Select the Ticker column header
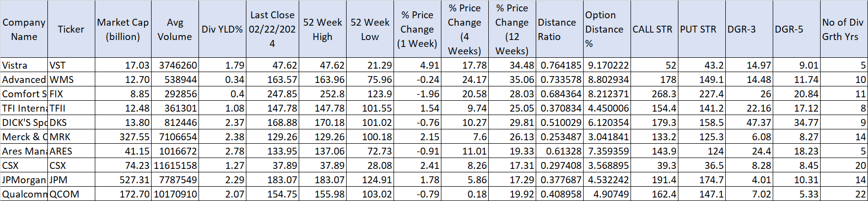 [x=71, y=29]
